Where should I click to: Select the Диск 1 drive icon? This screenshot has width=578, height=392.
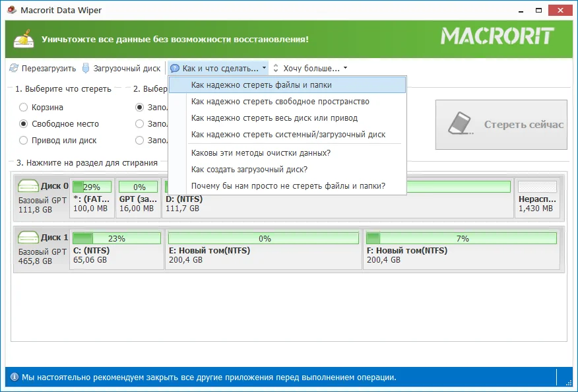coord(28,237)
